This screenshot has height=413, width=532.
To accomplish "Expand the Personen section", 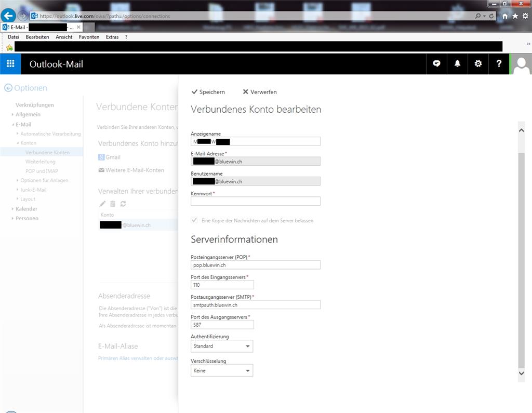I will click(12, 218).
